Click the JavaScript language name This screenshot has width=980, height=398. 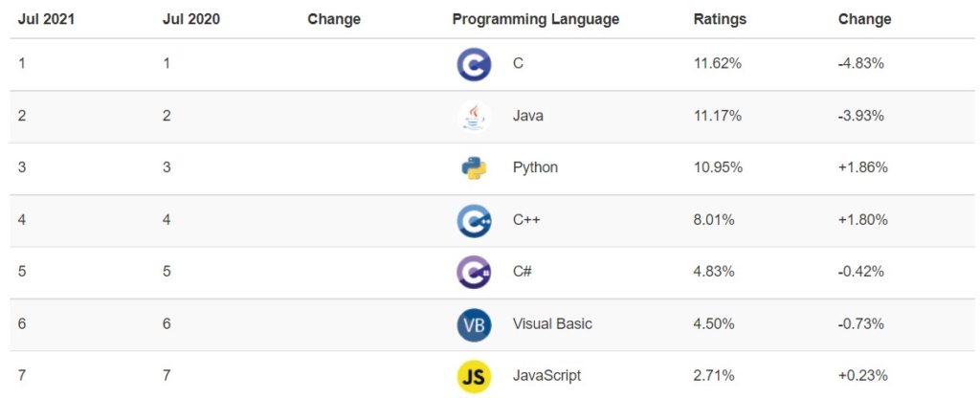546,376
